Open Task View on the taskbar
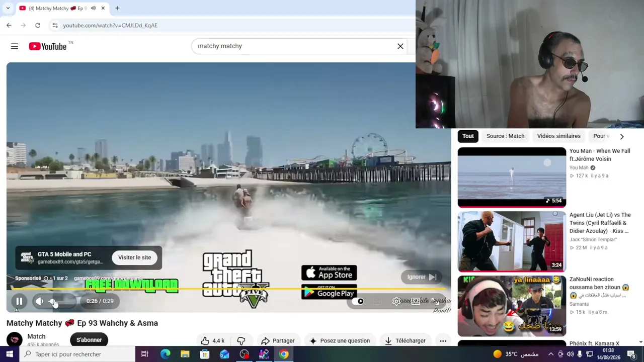The width and height of the screenshot is (644, 362). [145, 354]
